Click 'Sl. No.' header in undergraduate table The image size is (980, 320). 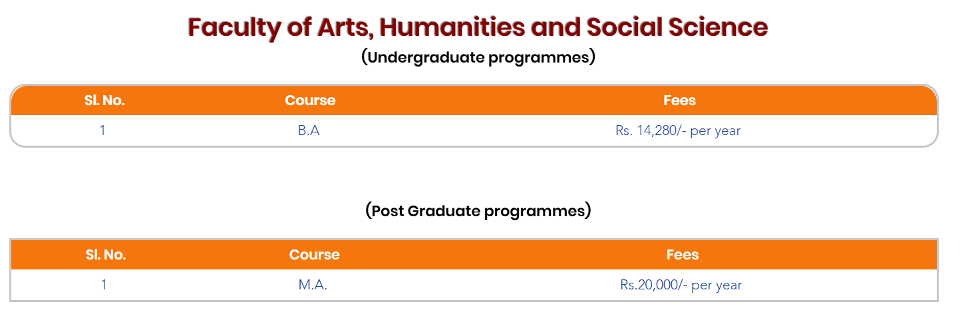click(x=104, y=100)
